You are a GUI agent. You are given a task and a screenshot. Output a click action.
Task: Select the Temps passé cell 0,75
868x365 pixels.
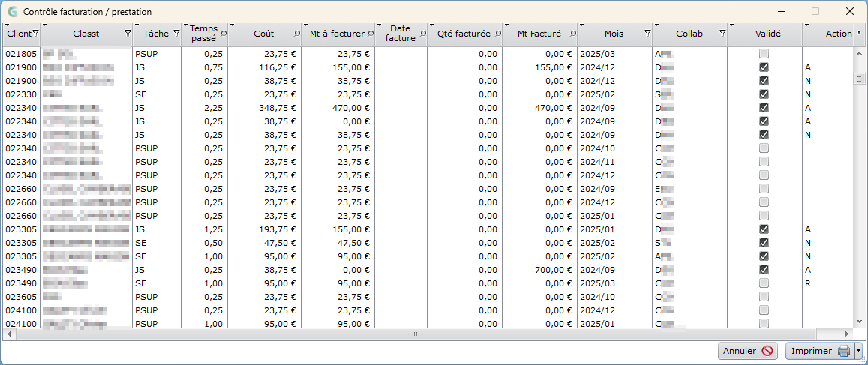tap(204, 67)
